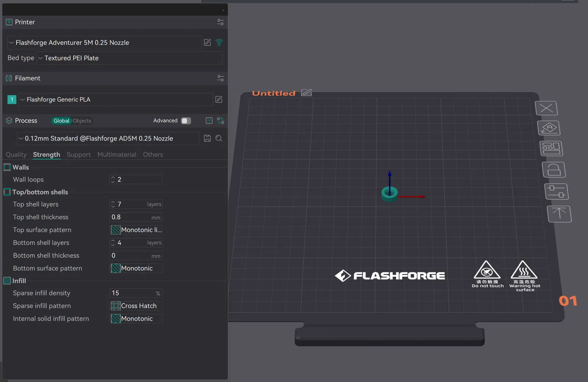Click the Bottom shell thickness field
588x382 pixels.
pos(136,256)
